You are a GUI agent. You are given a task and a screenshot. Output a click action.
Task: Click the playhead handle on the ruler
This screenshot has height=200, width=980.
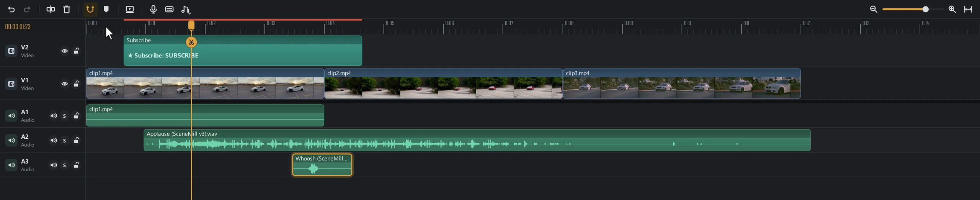pyautogui.click(x=191, y=25)
